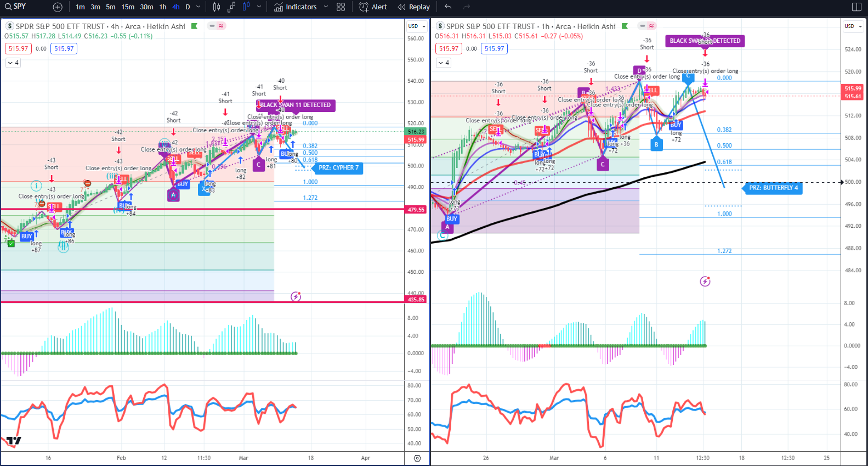Expand the favorite indicators dropdown arrow
This screenshot has width=868, height=466.
[x=326, y=7]
